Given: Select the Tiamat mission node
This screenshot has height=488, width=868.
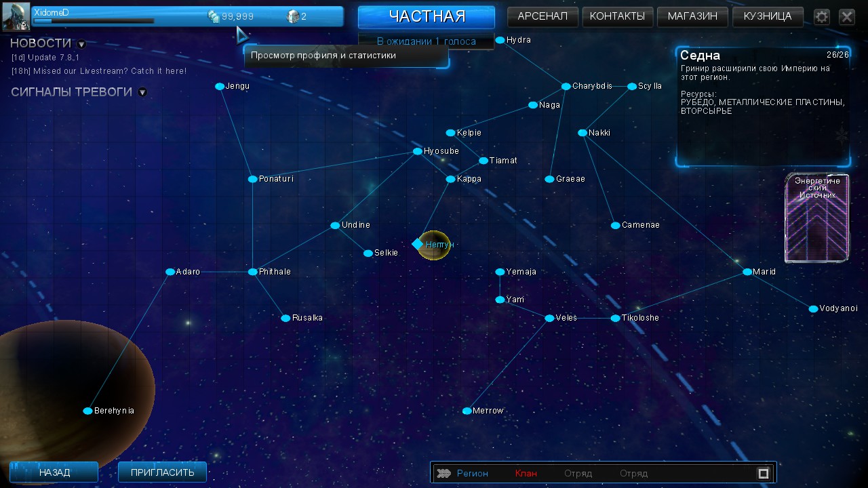Looking at the screenshot, I should [x=484, y=161].
